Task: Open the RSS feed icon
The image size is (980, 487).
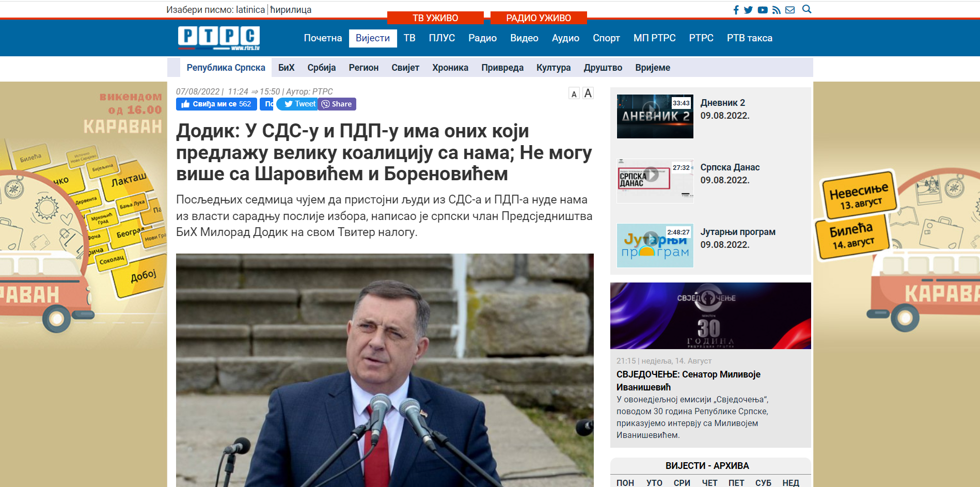Action: (777, 10)
